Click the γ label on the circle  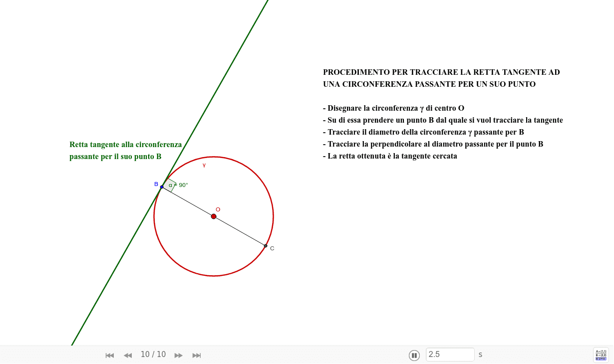(x=204, y=165)
